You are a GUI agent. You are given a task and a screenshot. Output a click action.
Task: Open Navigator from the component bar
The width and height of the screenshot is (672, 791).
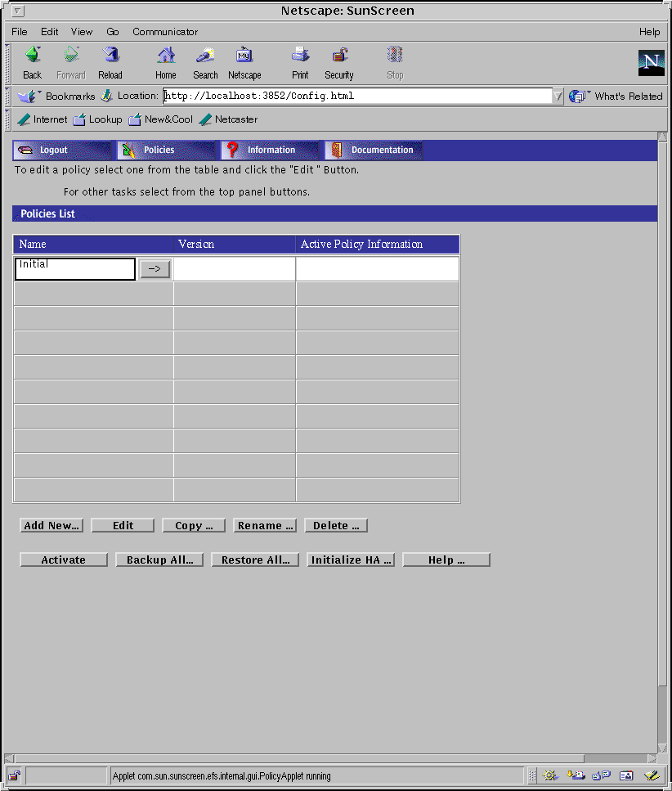(x=549, y=775)
